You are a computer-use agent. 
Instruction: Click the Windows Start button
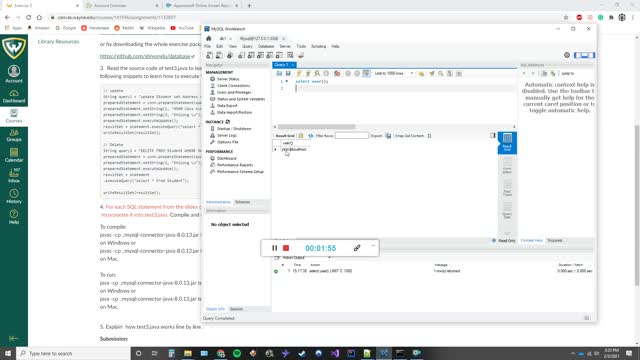(x=8, y=353)
